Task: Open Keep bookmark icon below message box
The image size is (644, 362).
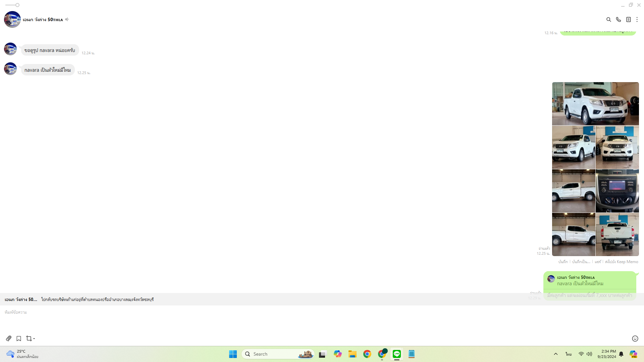Action: 19,339
